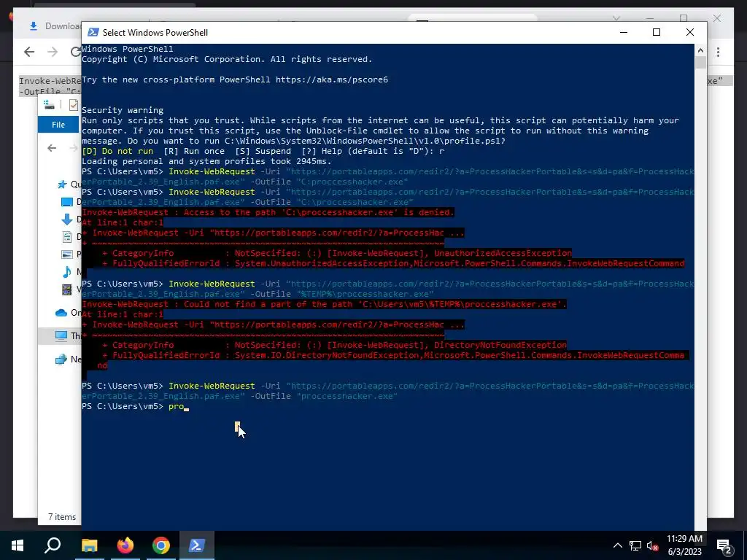Select Desktop icon in Explorer sidebar

tap(67, 202)
